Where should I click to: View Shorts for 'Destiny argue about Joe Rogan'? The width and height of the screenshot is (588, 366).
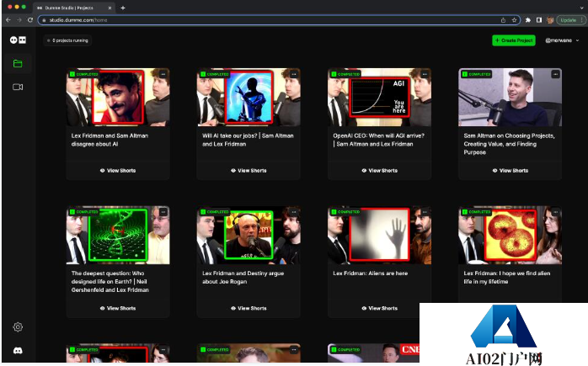tap(249, 308)
